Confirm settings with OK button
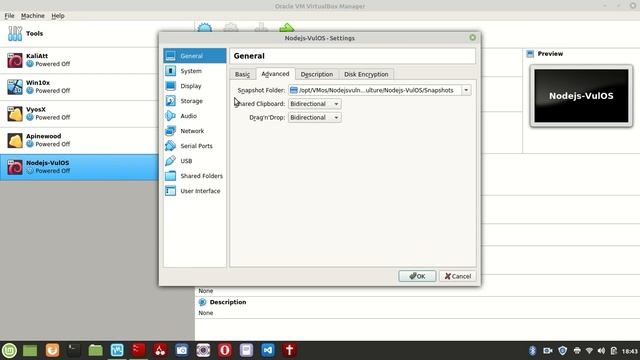 [417, 276]
